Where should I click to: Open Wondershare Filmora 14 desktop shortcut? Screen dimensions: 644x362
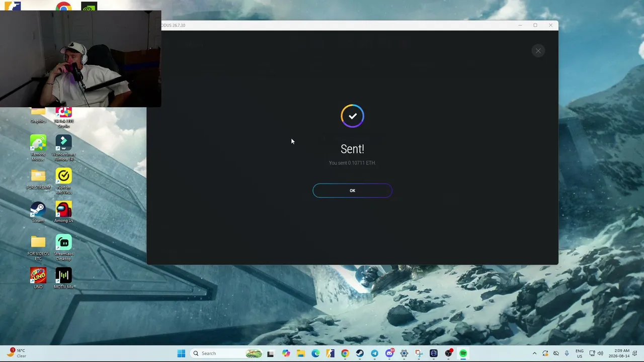[63, 148]
